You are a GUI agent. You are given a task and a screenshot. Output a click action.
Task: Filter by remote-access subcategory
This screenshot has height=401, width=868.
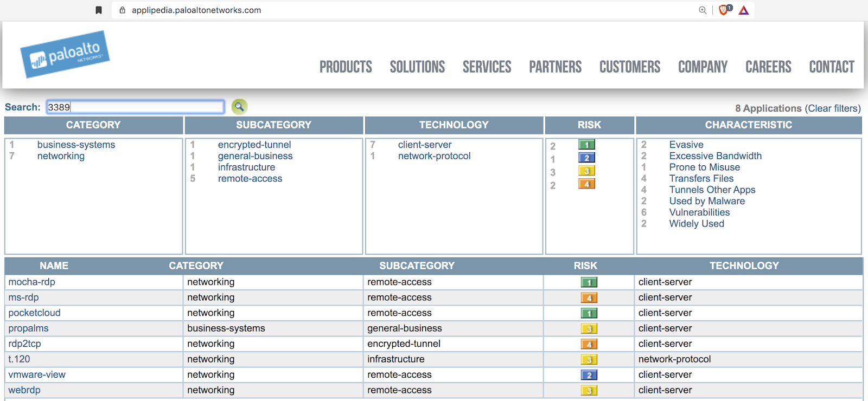point(250,179)
